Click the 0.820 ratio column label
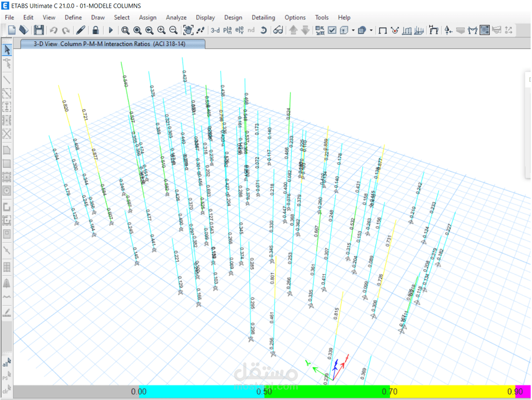Image resolution: width=532 pixels, height=400 pixels. pos(65,106)
